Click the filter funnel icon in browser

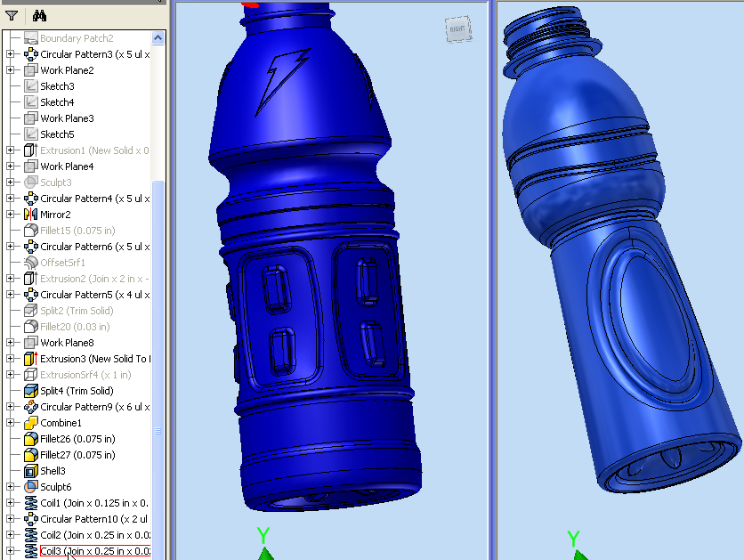(12, 16)
